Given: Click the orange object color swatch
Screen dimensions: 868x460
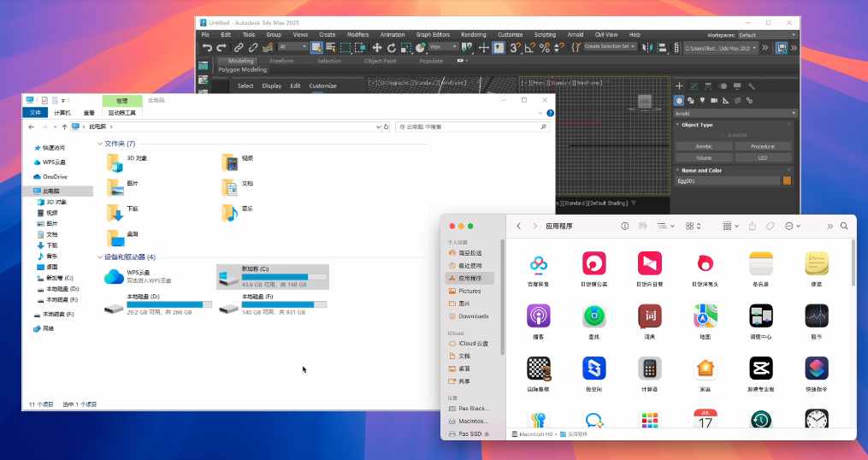Looking at the screenshot, I should (x=787, y=181).
